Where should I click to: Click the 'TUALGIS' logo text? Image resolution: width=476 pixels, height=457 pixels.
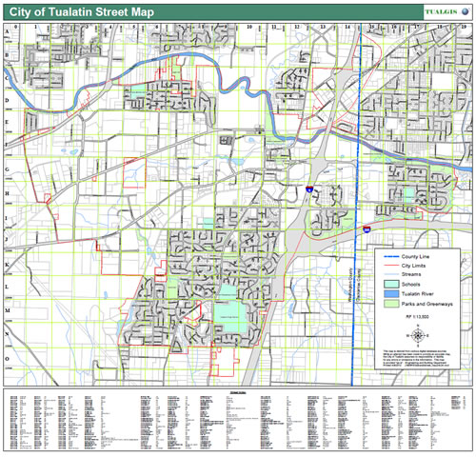pyautogui.click(x=441, y=12)
